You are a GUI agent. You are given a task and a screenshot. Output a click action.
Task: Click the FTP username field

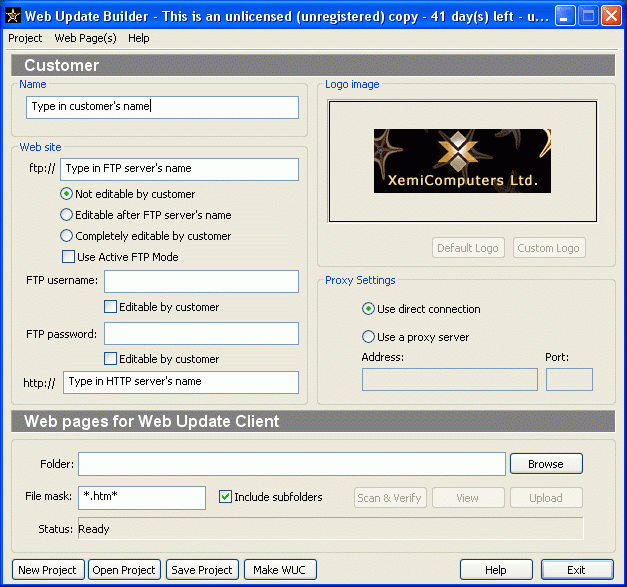[x=202, y=282]
